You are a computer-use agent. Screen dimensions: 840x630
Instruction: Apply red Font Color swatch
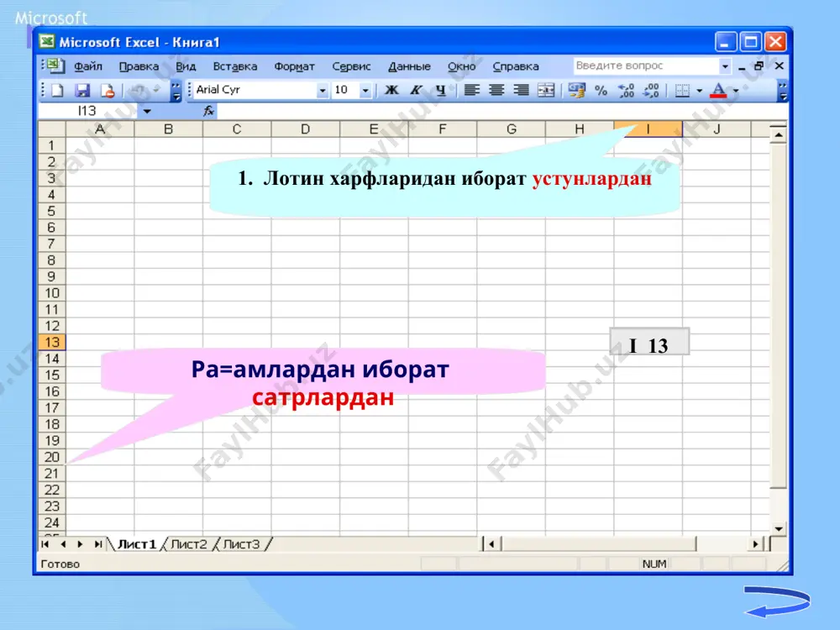[x=718, y=91]
